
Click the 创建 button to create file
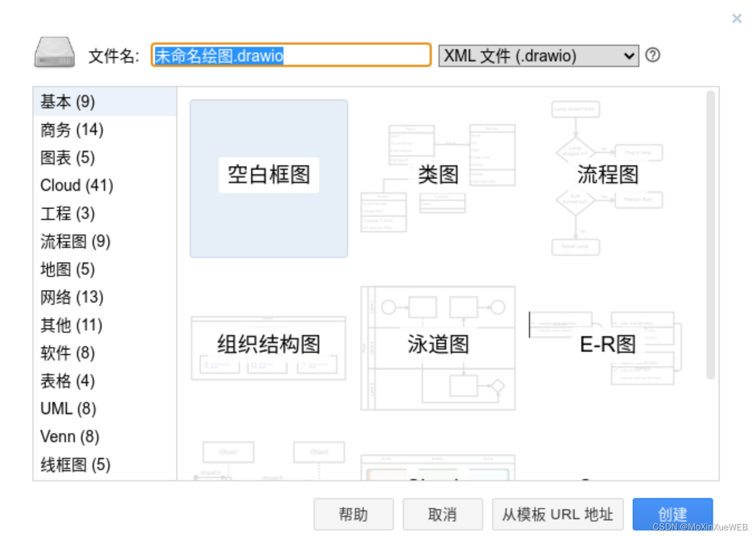672,514
